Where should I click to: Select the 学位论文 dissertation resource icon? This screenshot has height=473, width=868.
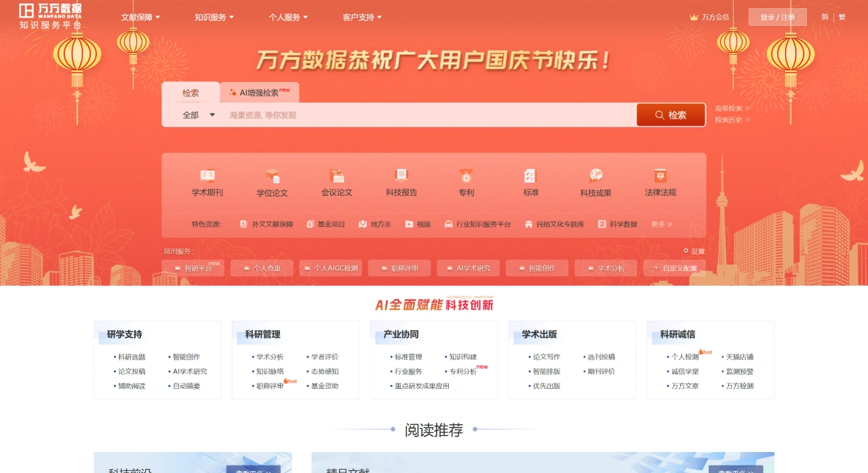(271, 182)
